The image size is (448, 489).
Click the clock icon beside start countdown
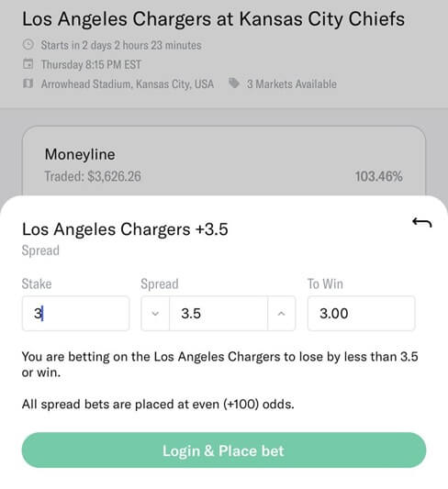tap(28, 45)
